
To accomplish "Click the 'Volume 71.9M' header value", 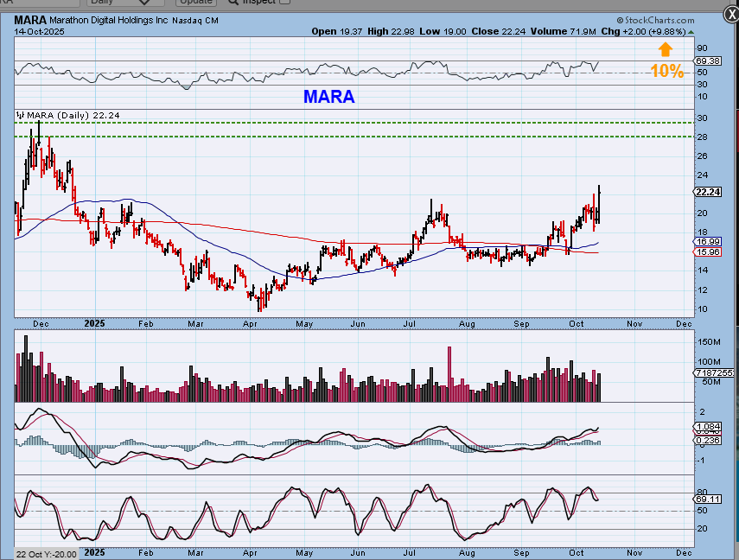I will [x=564, y=32].
